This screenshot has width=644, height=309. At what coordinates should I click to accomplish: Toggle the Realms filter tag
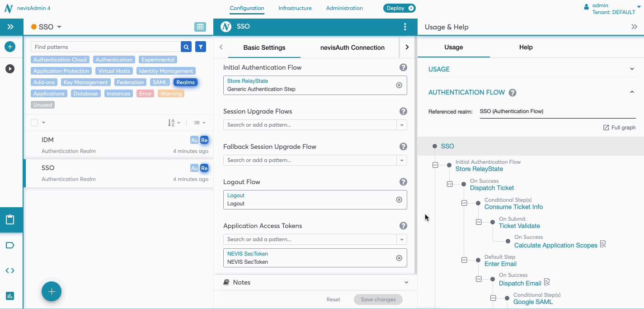(x=185, y=82)
